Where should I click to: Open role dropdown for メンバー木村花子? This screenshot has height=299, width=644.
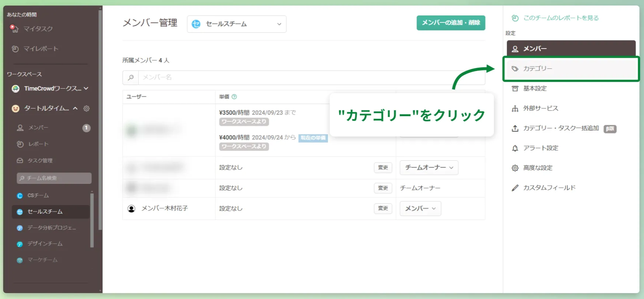click(x=420, y=209)
